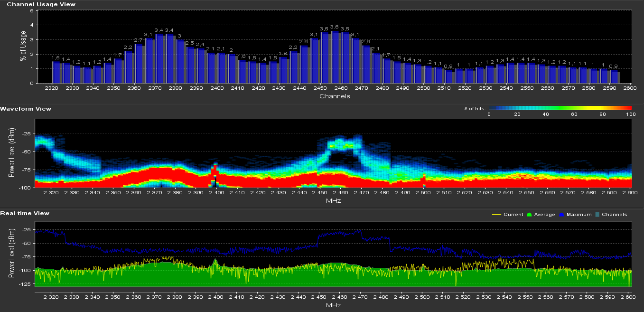
Task: Click the blue Maximum legend icon
Action: 563,215
